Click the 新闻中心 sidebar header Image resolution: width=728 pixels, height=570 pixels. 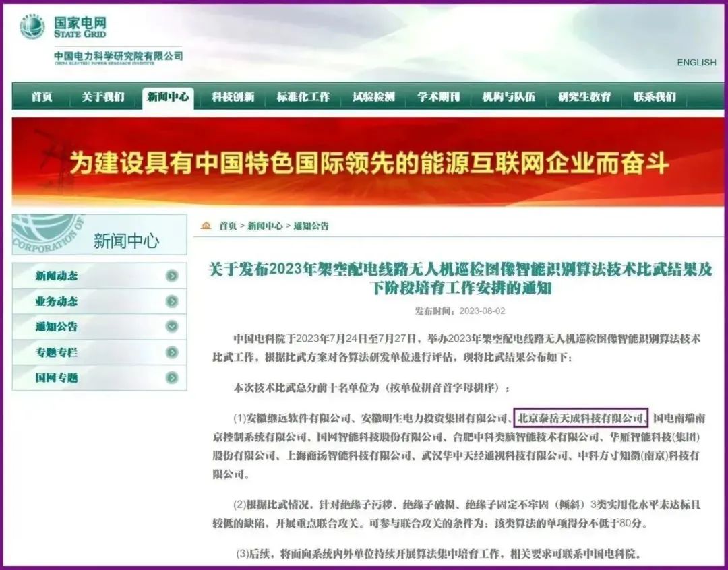click(99, 234)
